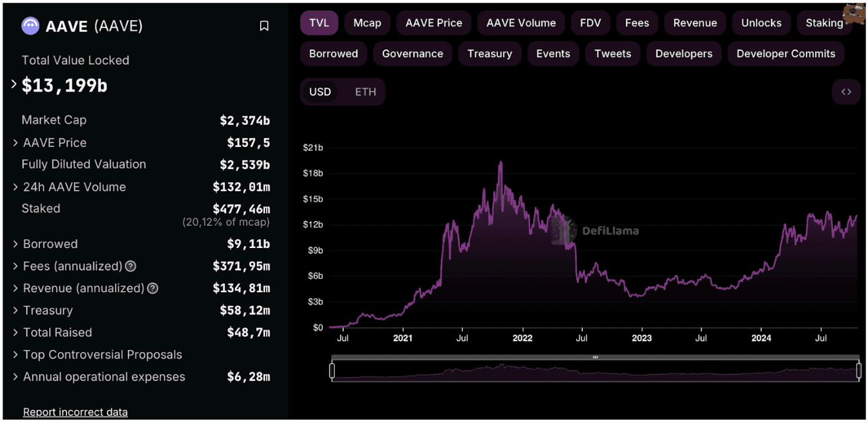Switch chart denomination to USD
The image size is (868, 427).
point(320,92)
